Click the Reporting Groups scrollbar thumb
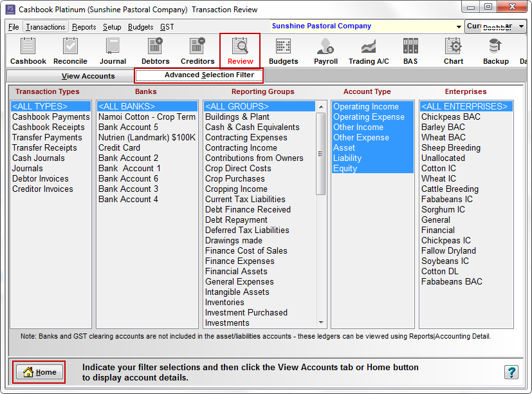The image size is (532, 394). click(320, 154)
